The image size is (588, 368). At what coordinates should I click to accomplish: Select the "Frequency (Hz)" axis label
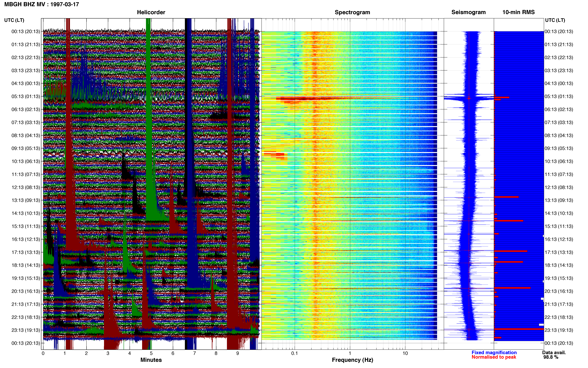pyautogui.click(x=352, y=360)
